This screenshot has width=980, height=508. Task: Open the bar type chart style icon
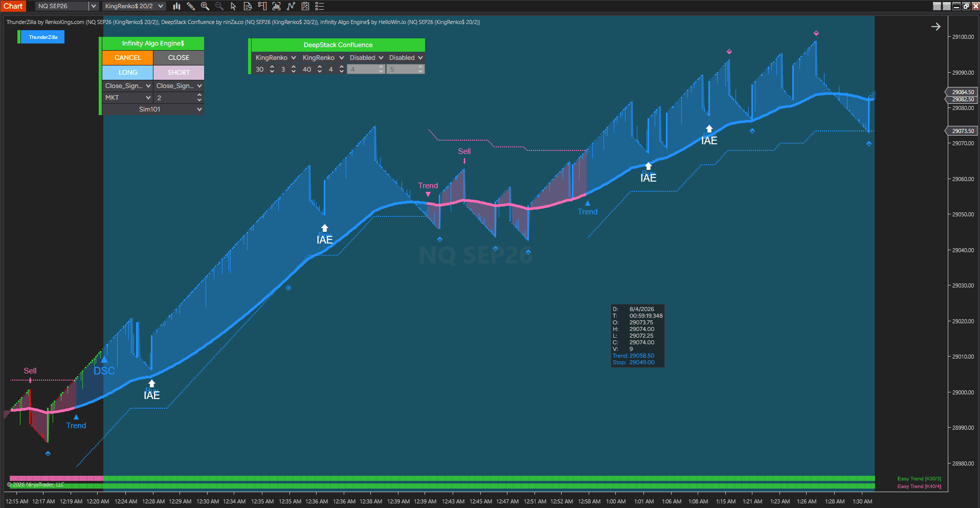(176, 6)
